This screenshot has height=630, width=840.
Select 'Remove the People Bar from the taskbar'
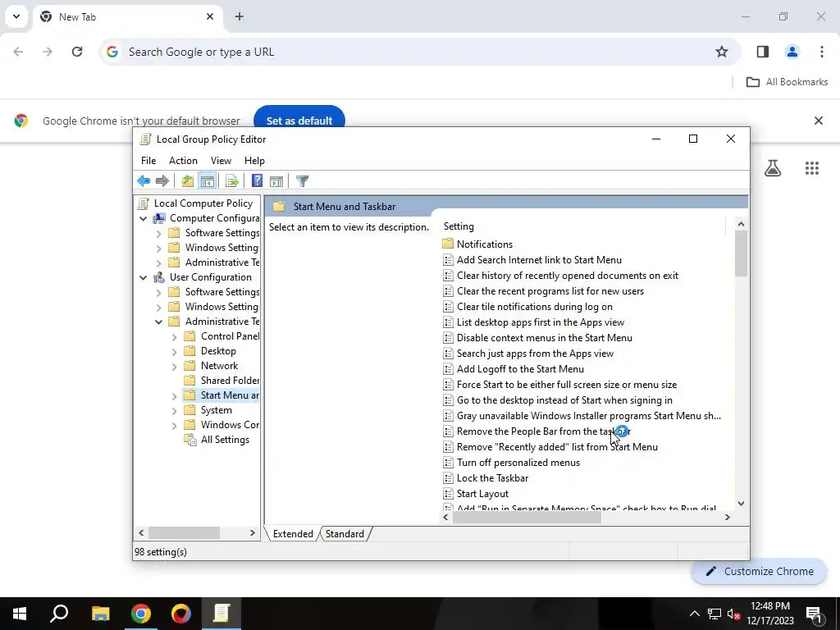point(536,431)
